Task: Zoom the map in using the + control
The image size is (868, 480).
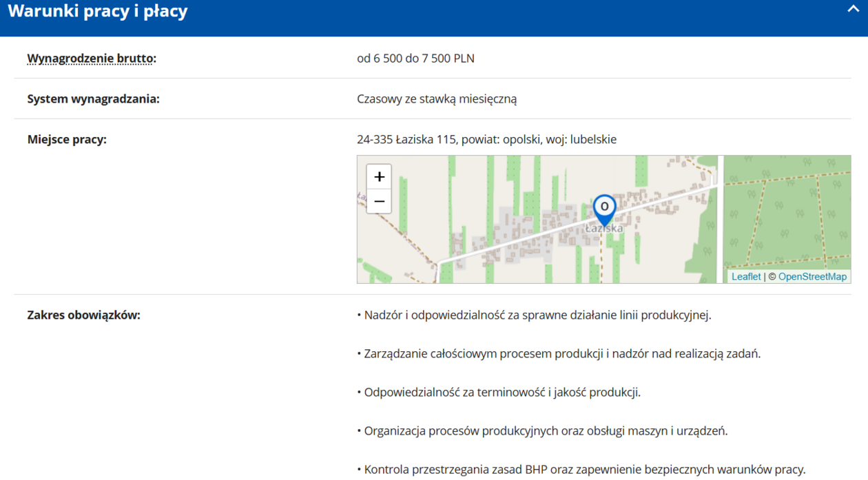Action: [378, 176]
